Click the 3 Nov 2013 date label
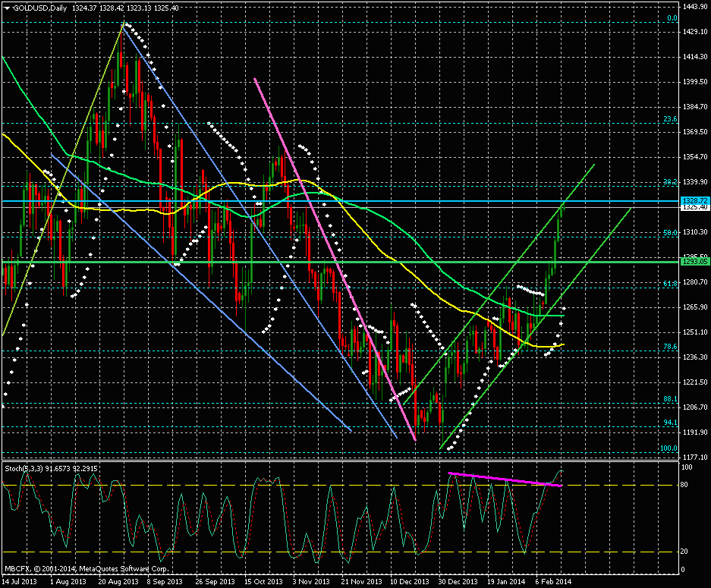 (x=311, y=581)
